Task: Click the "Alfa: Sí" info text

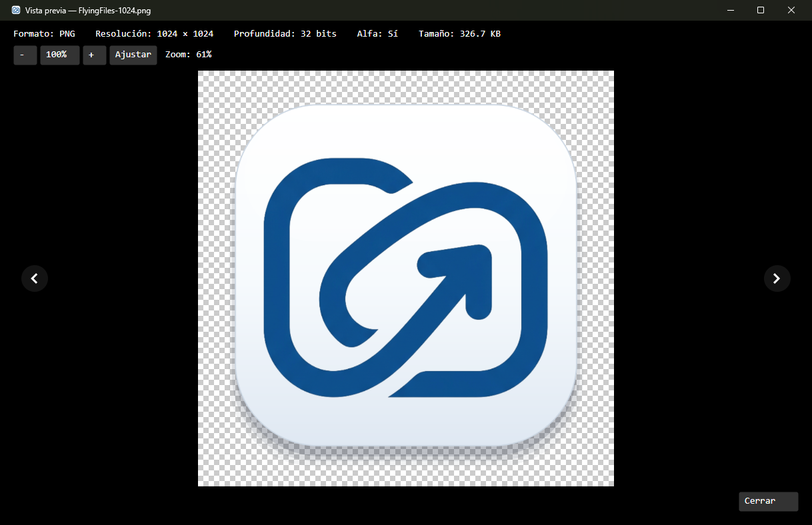Action: click(x=377, y=33)
